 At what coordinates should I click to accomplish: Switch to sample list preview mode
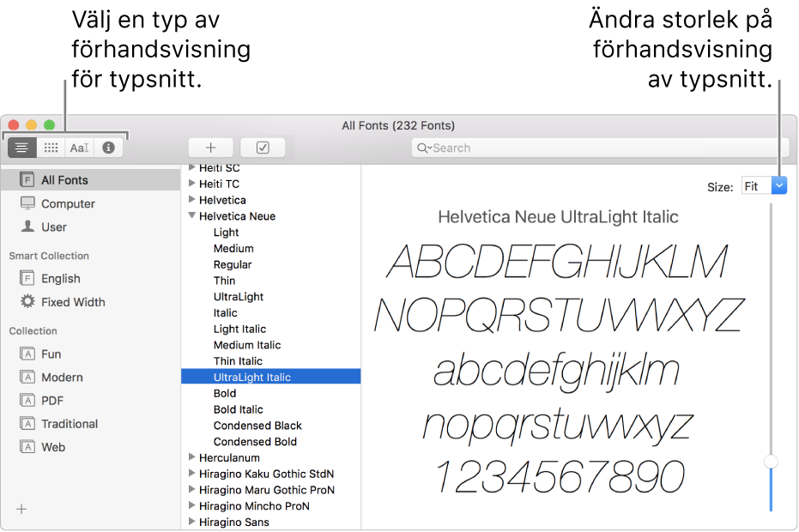(22, 148)
